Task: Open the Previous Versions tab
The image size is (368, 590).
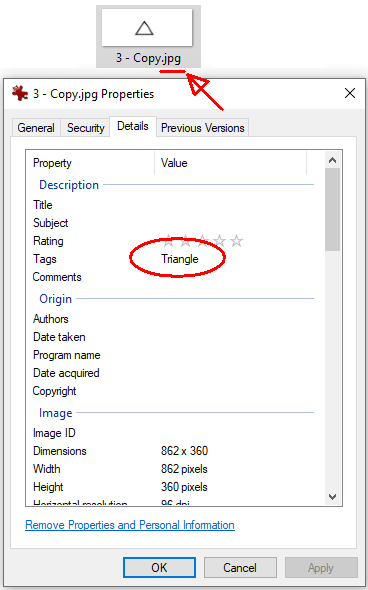Action: click(202, 128)
